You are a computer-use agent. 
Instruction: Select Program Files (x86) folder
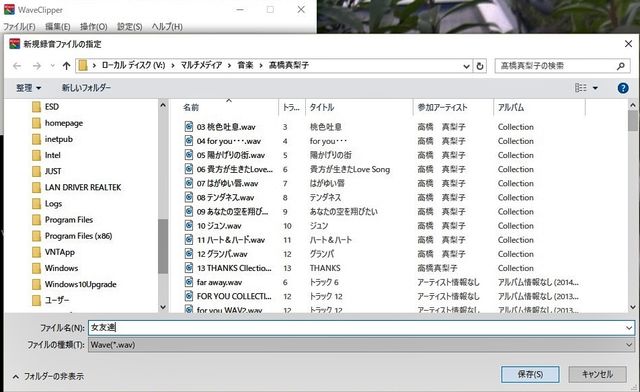click(x=72, y=236)
